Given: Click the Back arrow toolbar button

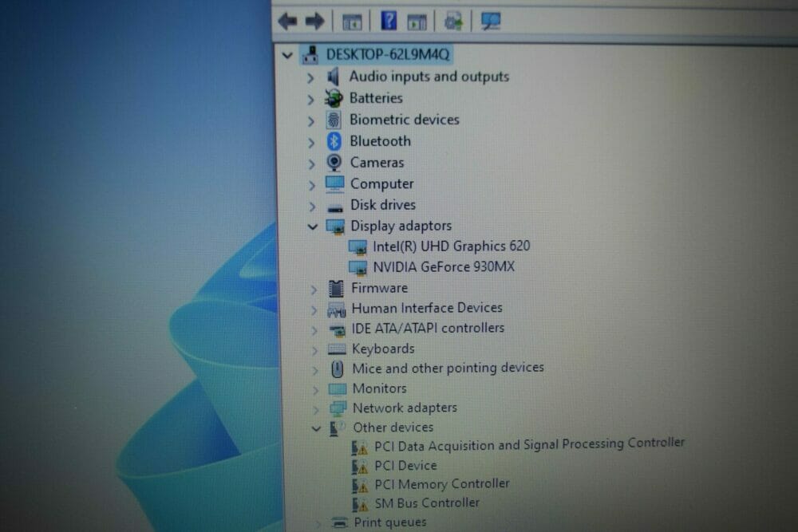Looking at the screenshot, I should point(287,22).
